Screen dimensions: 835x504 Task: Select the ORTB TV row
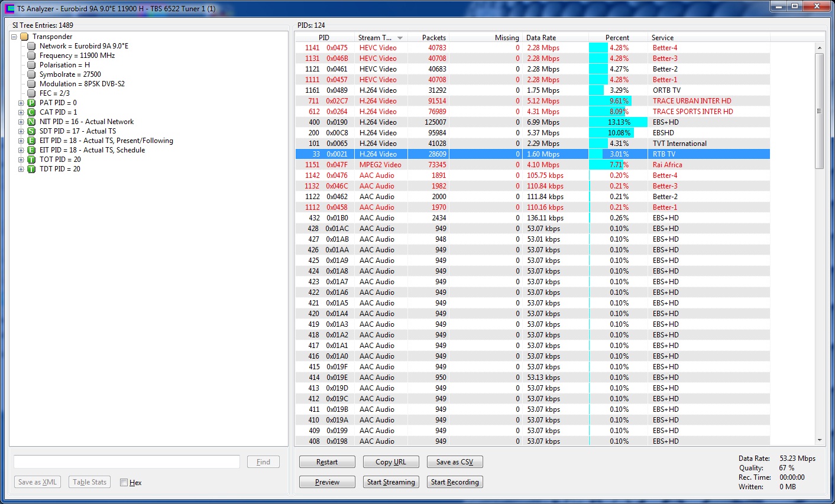pos(532,90)
